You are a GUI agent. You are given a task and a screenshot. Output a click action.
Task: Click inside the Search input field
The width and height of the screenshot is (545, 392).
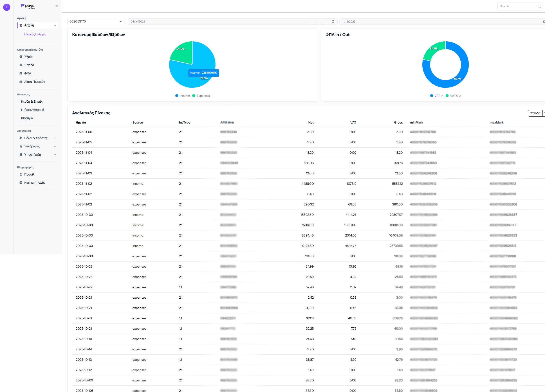pos(517,6)
